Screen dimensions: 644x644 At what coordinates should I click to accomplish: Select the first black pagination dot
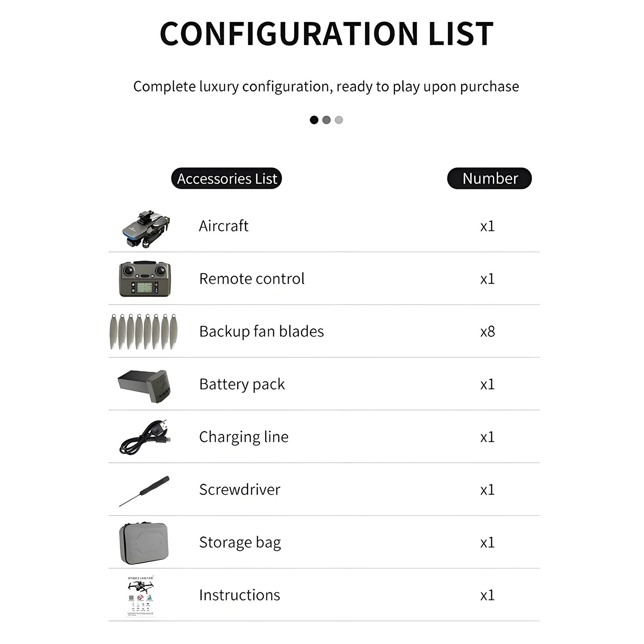pyautogui.click(x=314, y=120)
